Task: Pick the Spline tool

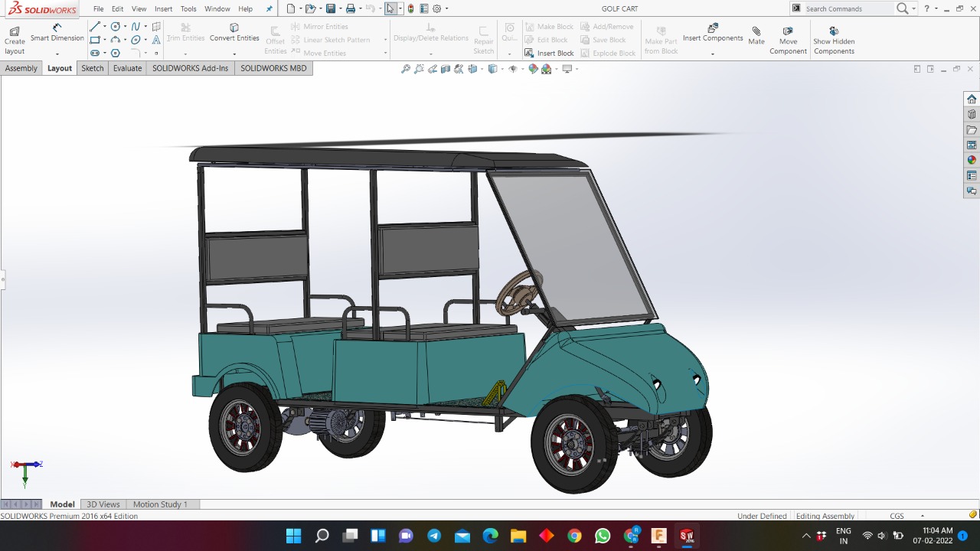Action: click(136, 27)
